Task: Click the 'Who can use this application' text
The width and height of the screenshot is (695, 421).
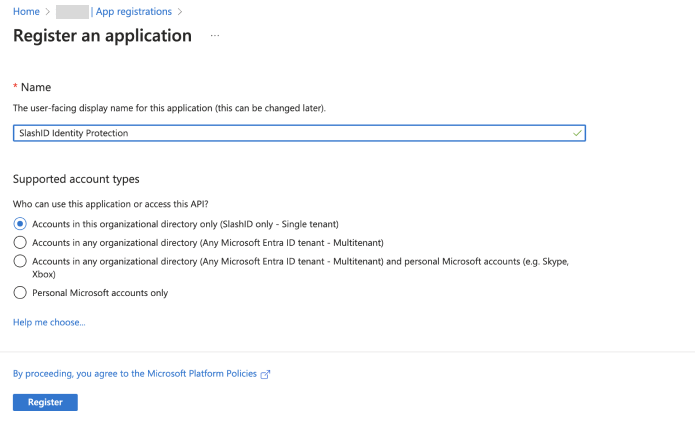Action: [110, 204]
